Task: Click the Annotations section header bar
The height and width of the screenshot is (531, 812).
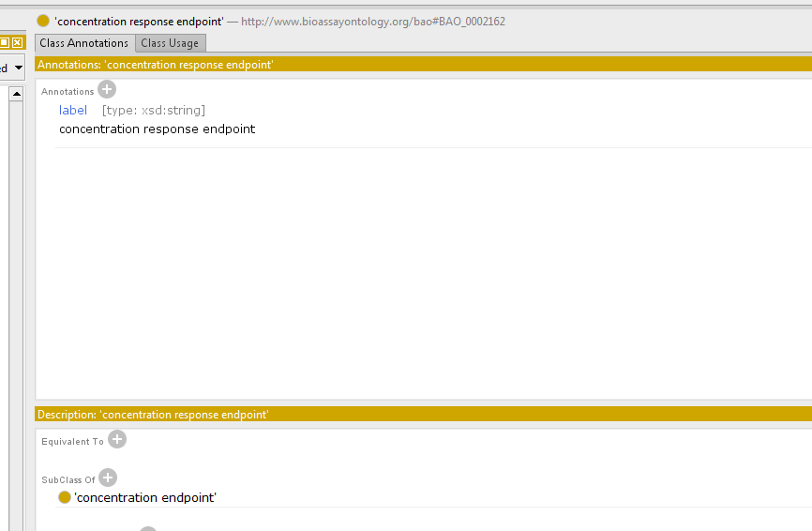Action: tap(423, 65)
